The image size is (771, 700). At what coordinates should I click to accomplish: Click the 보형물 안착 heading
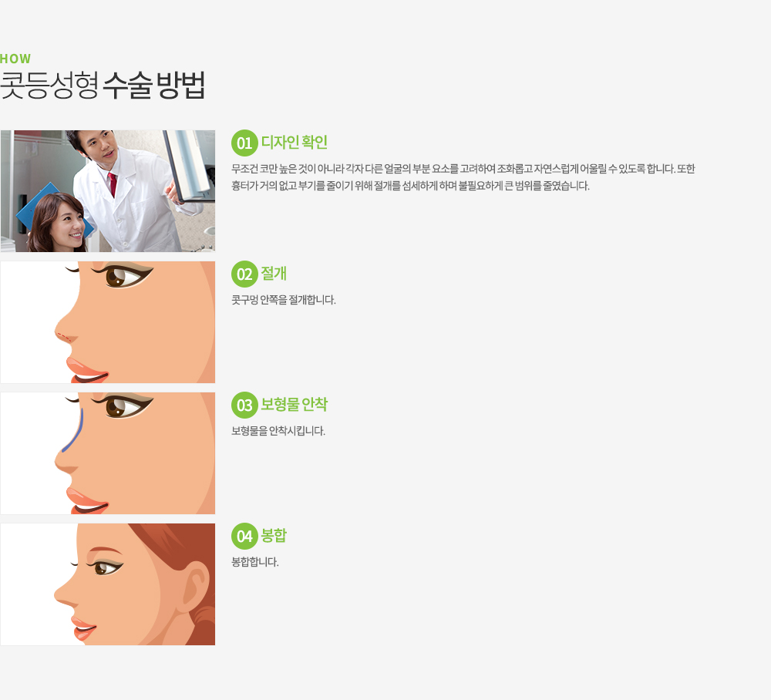(294, 405)
